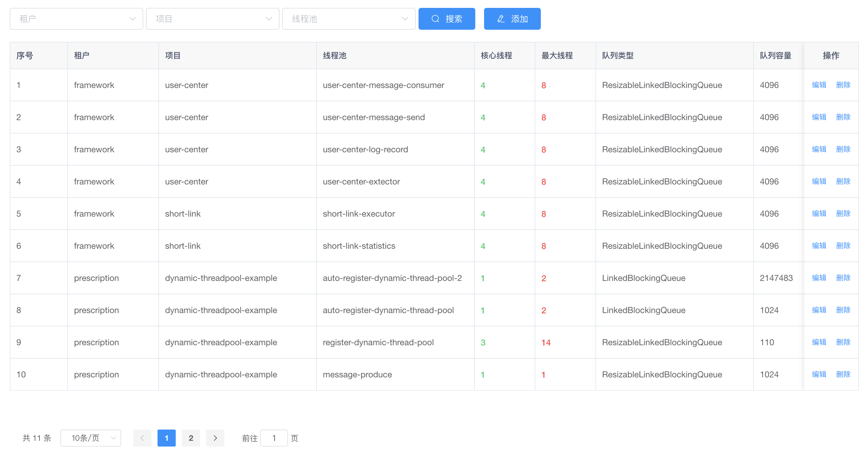Click the 操作 column header
The image size is (868, 452).
(831, 56)
